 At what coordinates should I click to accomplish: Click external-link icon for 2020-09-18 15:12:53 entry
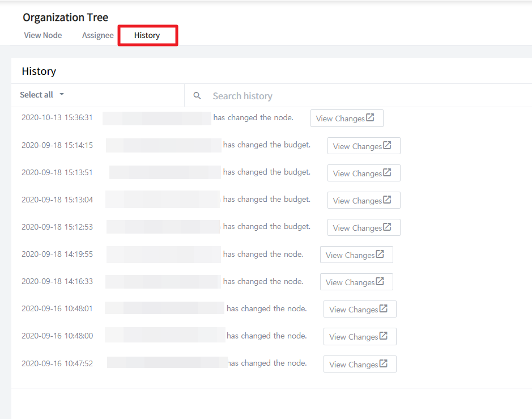click(x=387, y=227)
